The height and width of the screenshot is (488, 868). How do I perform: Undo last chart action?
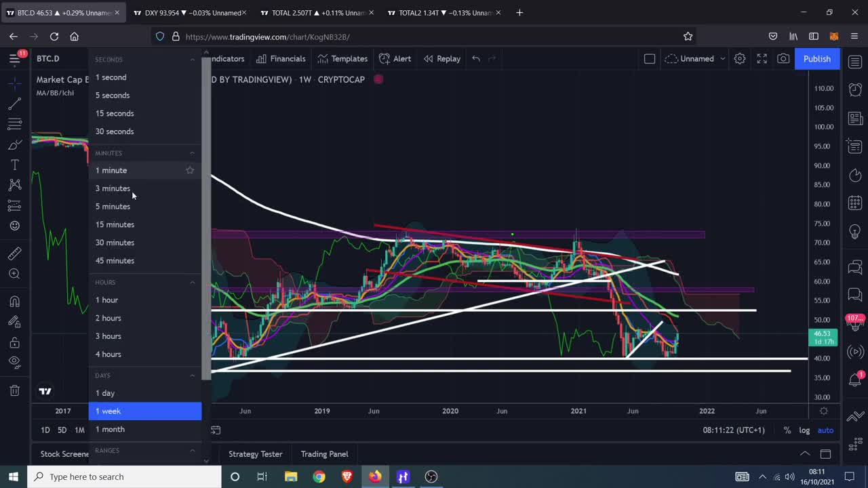(x=476, y=59)
